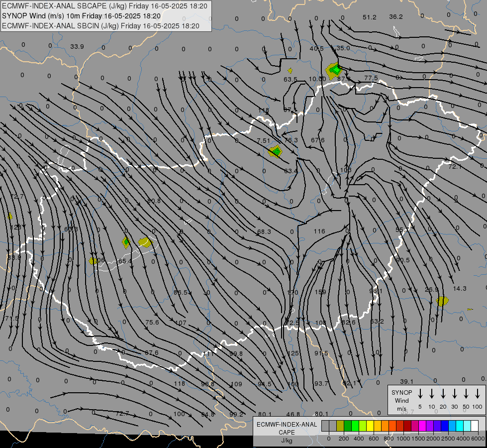Click the 100 m/s wind arrow in legend
487x448 pixels.
coord(478,394)
